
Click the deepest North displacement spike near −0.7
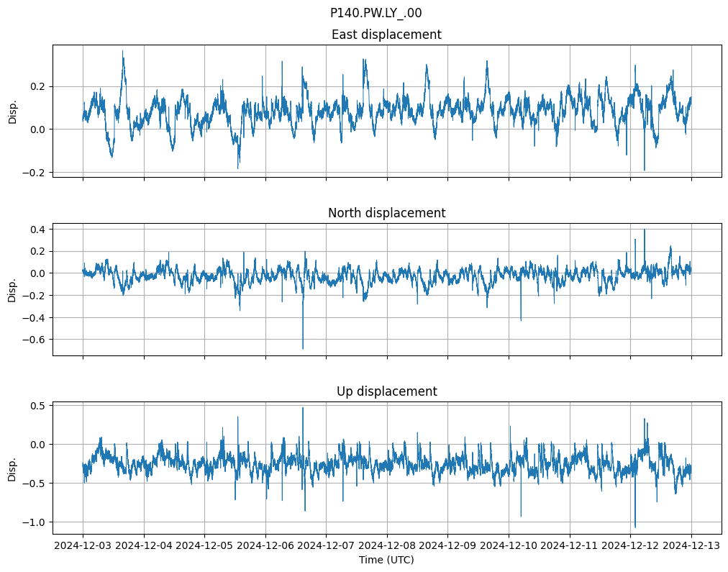tap(303, 348)
